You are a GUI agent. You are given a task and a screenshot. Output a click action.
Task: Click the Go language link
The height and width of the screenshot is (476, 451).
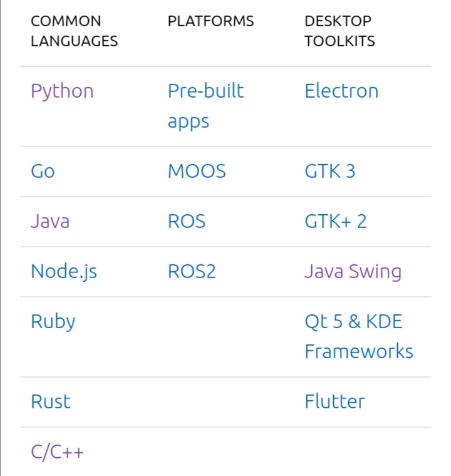pyautogui.click(x=43, y=172)
